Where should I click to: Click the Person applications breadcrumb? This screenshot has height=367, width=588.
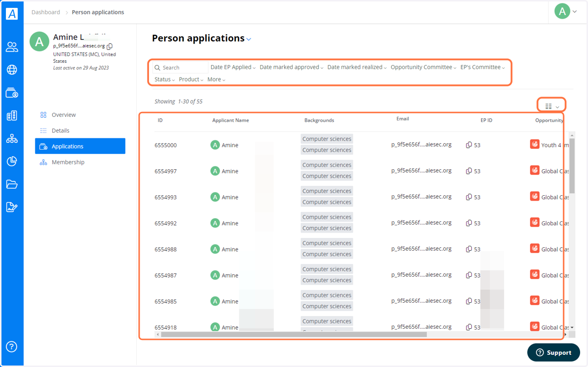(98, 12)
